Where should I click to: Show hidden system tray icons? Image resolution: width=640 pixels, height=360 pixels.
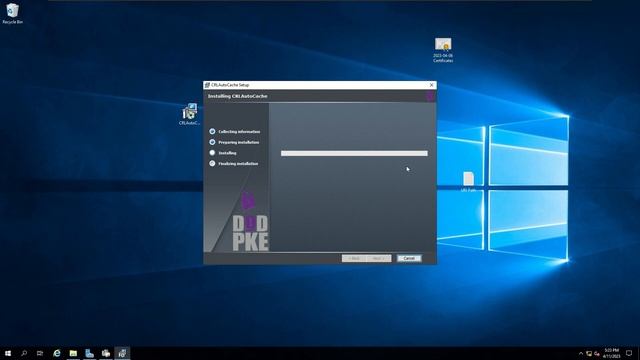coord(581,353)
